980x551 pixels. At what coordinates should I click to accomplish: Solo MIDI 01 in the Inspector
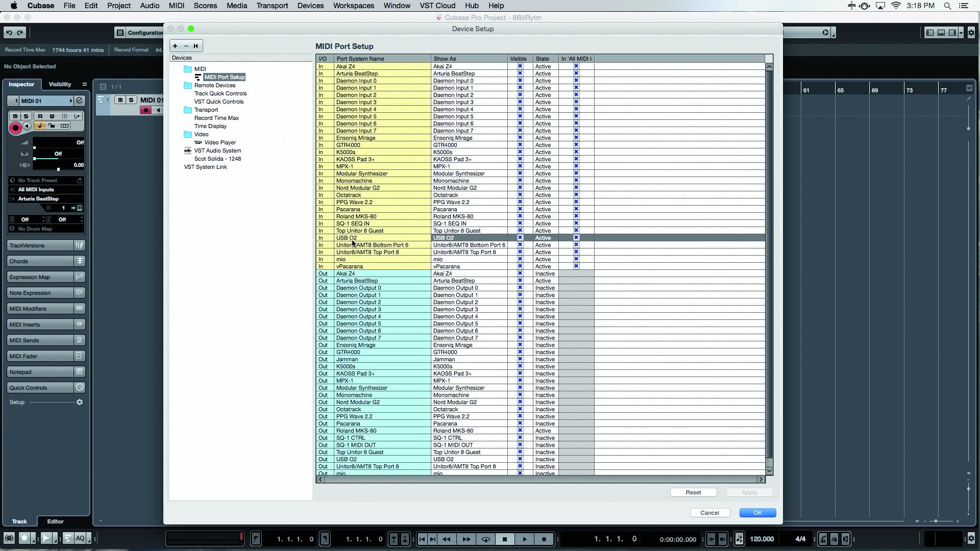click(26, 116)
